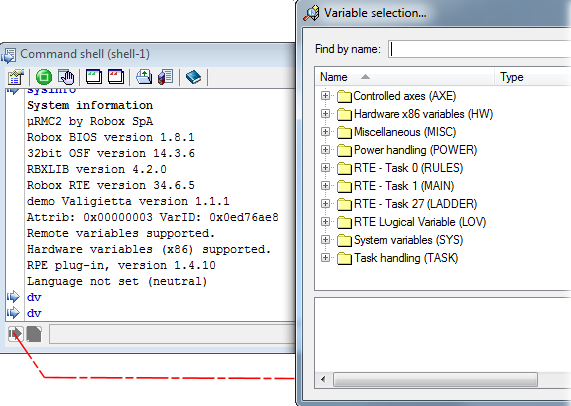Click the window icon with red quotes
The height and width of the screenshot is (406, 571).
116,77
